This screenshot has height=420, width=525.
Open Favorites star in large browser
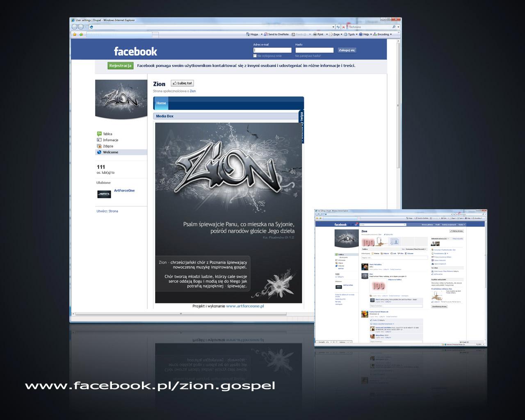pyautogui.click(x=75, y=34)
